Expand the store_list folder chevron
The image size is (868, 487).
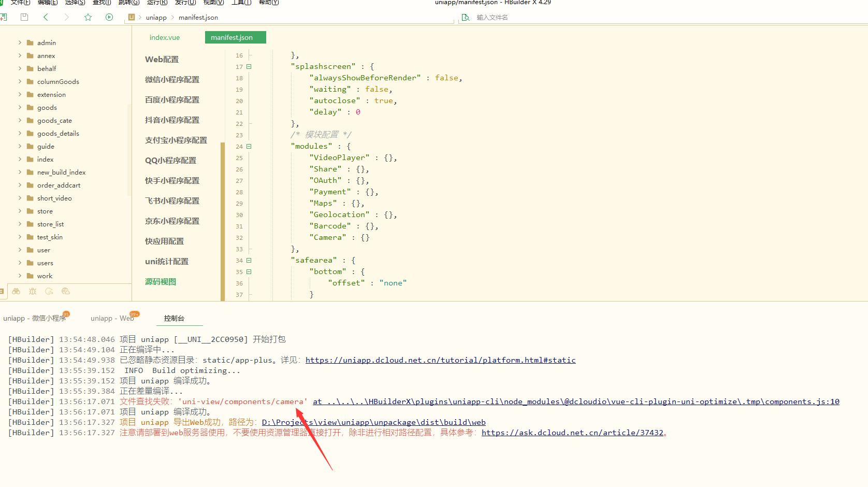(x=20, y=224)
